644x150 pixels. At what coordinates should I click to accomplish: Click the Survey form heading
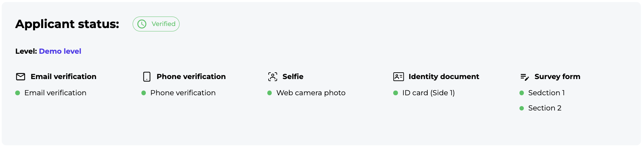[557, 77]
